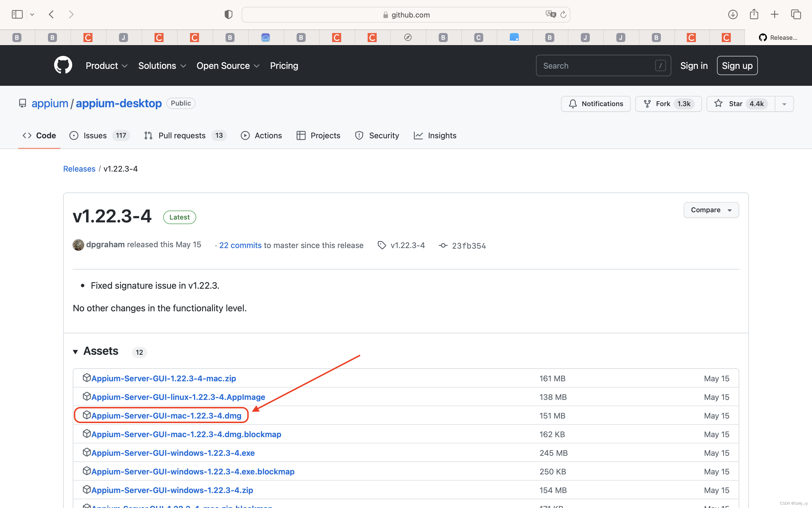Expand the Open Source menu
812x508 pixels.
pos(228,66)
